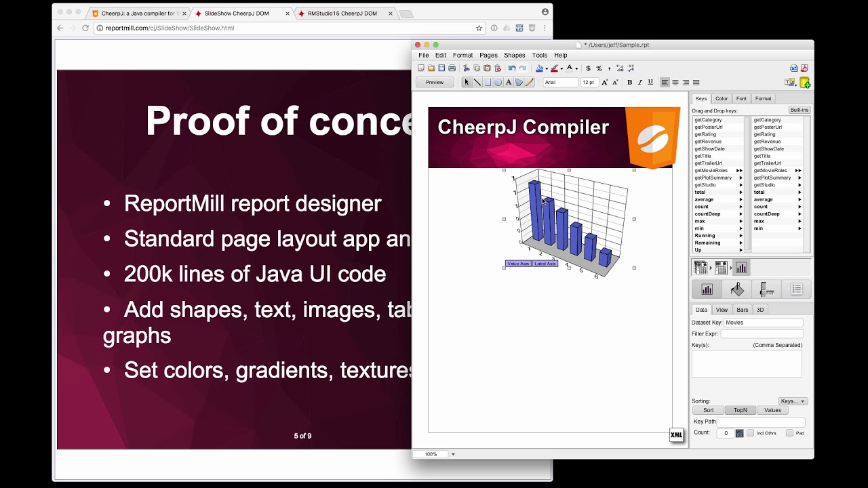This screenshot has width=868, height=488.
Task: Click the yellow database add icon
Action: (x=805, y=83)
